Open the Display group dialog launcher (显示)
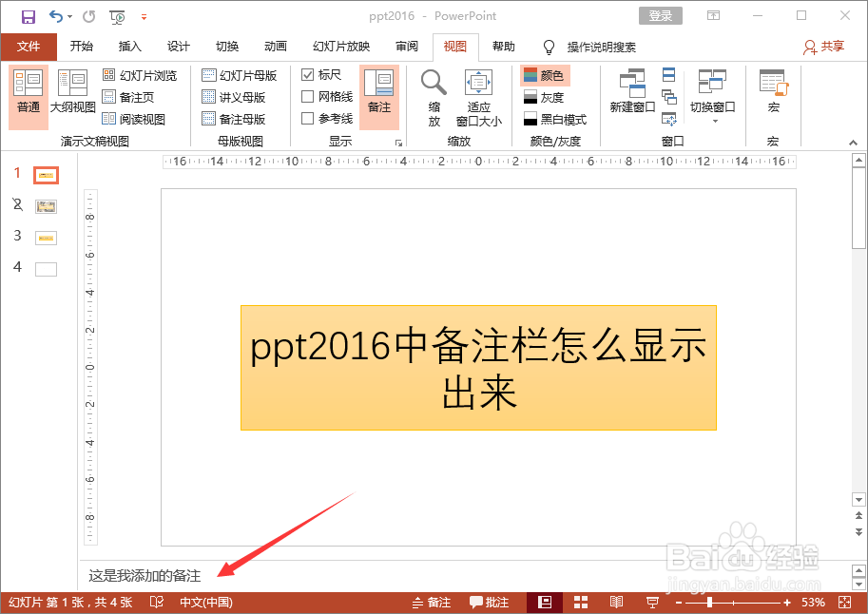The width and height of the screenshot is (868, 614). 398,140
